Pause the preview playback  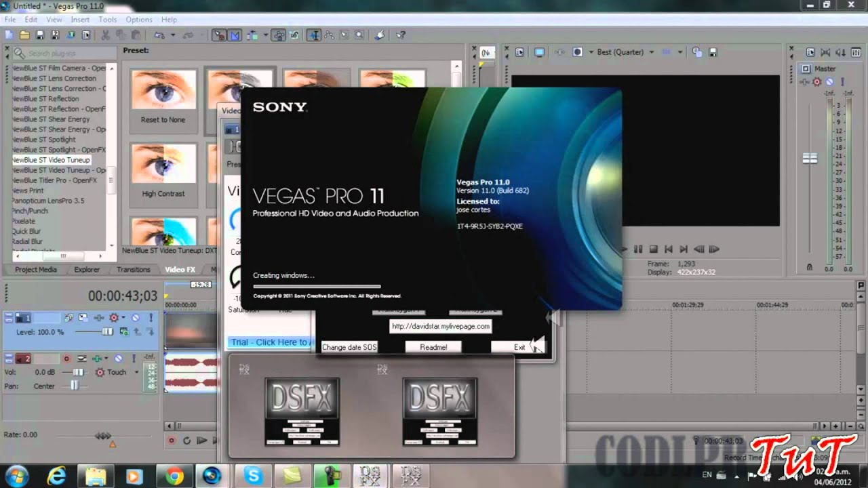click(x=637, y=249)
